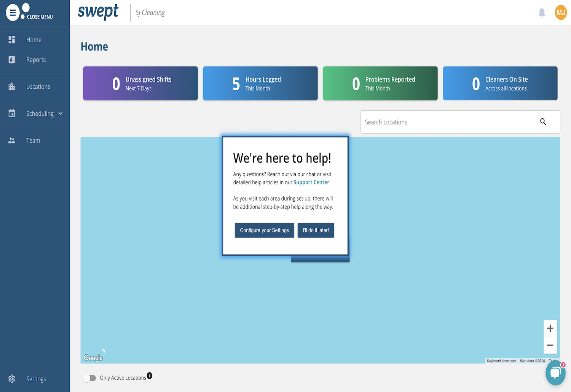Expand the Scheduling submenu chevron
Viewport: 571px width, 392px height.
click(x=61, y=113)
